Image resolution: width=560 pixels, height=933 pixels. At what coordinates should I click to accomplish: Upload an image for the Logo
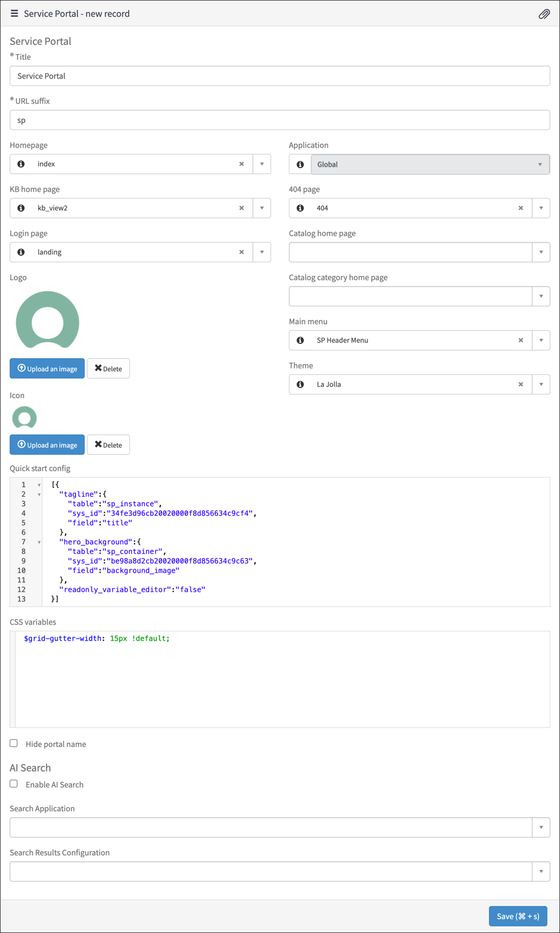pyautogui.click(x=46, y=368)
